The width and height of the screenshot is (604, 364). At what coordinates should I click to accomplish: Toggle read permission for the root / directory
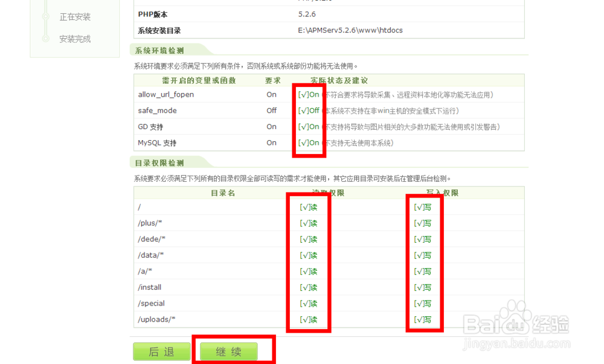(x=307, y=206)
